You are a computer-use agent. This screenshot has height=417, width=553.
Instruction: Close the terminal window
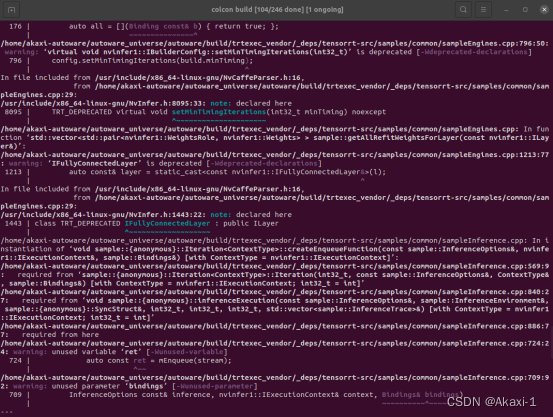tap(544, 10)
